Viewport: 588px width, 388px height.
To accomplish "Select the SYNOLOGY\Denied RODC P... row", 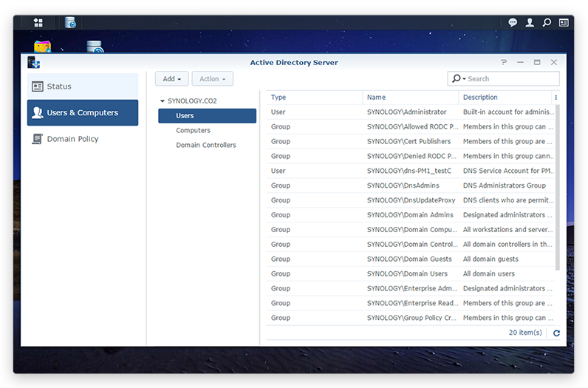I will [411, 156].
